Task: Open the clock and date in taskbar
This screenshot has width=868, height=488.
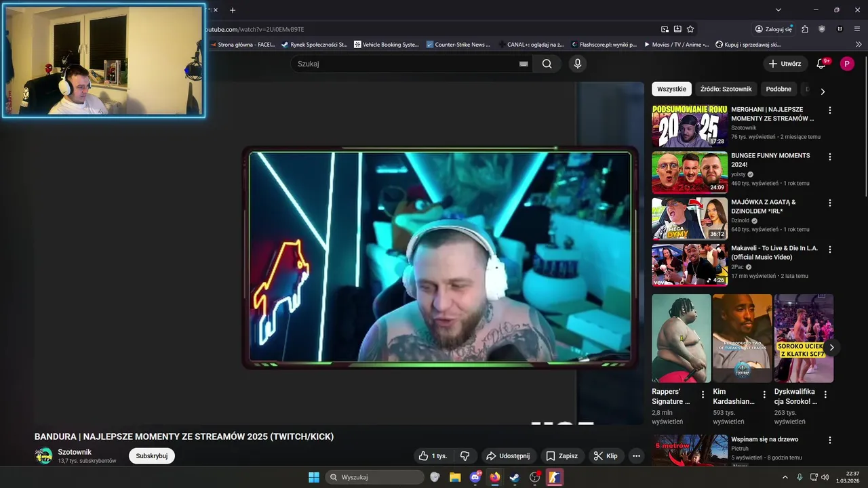Action: 848,477
